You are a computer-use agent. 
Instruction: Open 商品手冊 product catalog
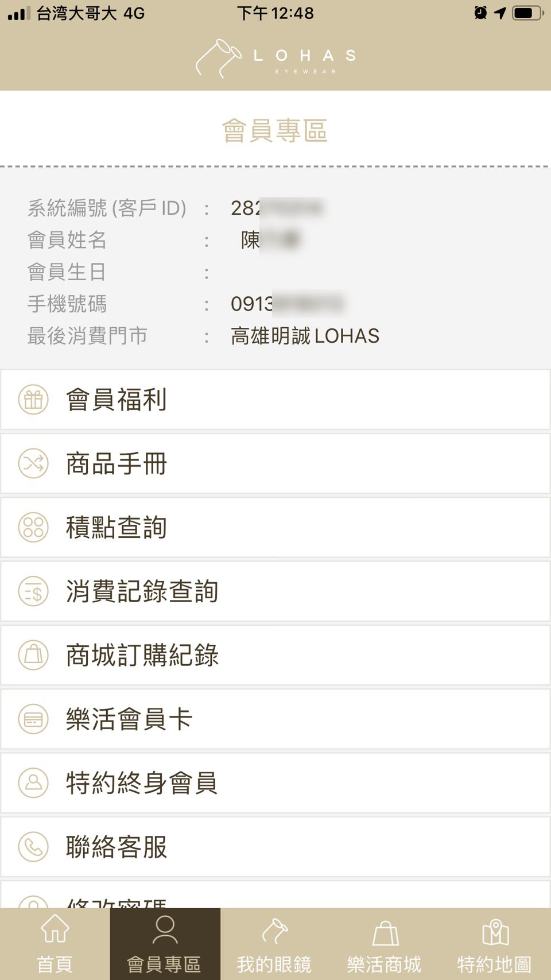tap(275, 463)
